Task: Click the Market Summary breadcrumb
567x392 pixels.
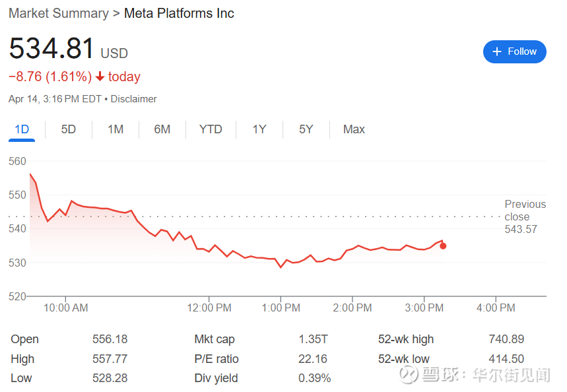Action: (x=59, y=13)
